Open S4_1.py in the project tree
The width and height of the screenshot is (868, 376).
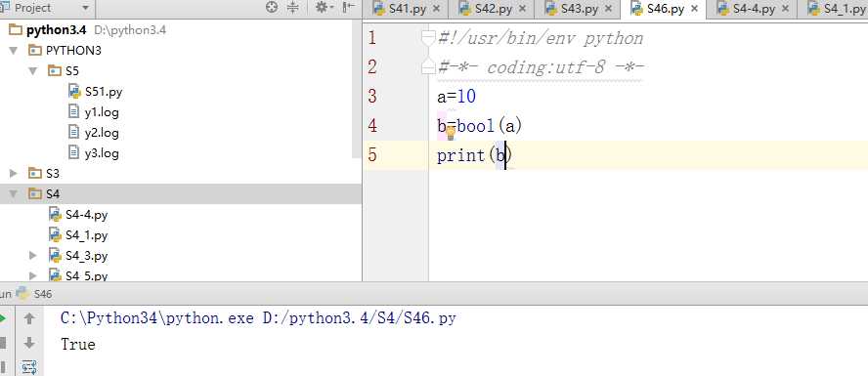[86, 235]
